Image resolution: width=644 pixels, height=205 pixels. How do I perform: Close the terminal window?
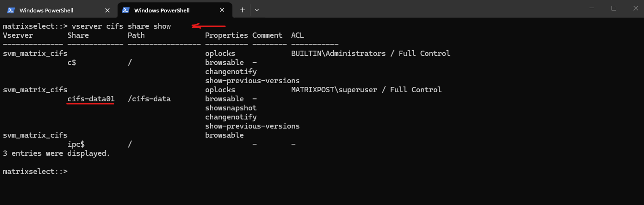(x=634, y=8)
